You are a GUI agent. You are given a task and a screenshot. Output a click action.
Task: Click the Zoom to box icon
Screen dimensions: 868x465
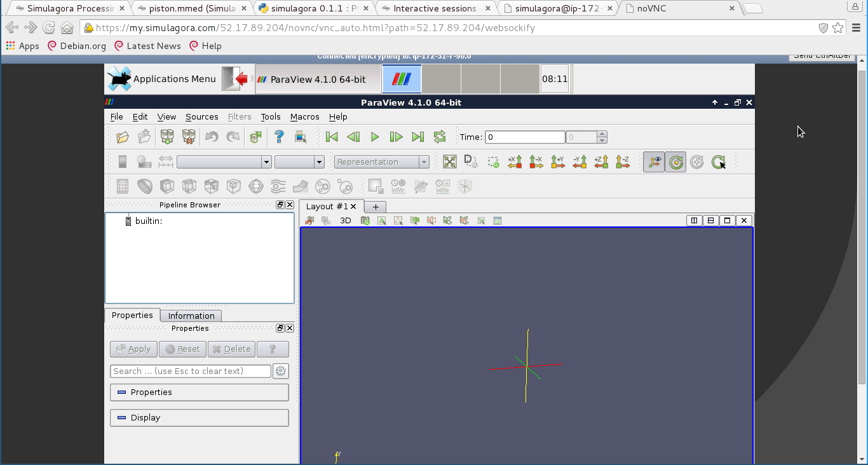(493, 162)
